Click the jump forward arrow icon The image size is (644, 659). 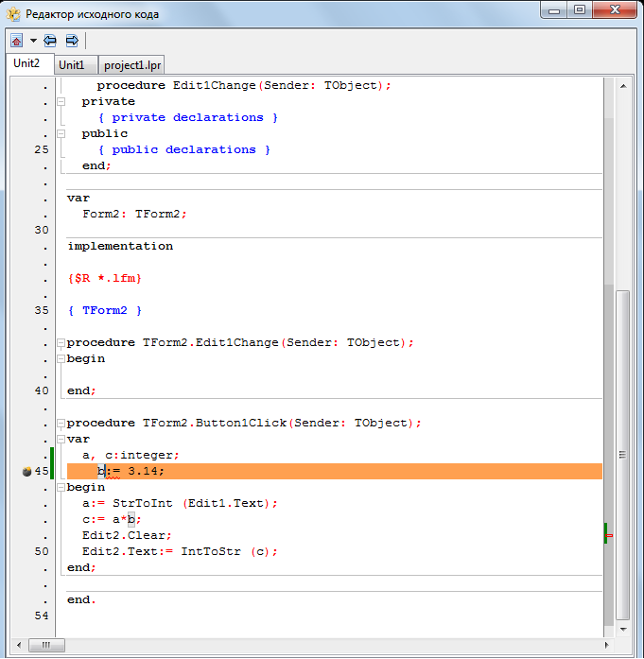coord(71,41)
